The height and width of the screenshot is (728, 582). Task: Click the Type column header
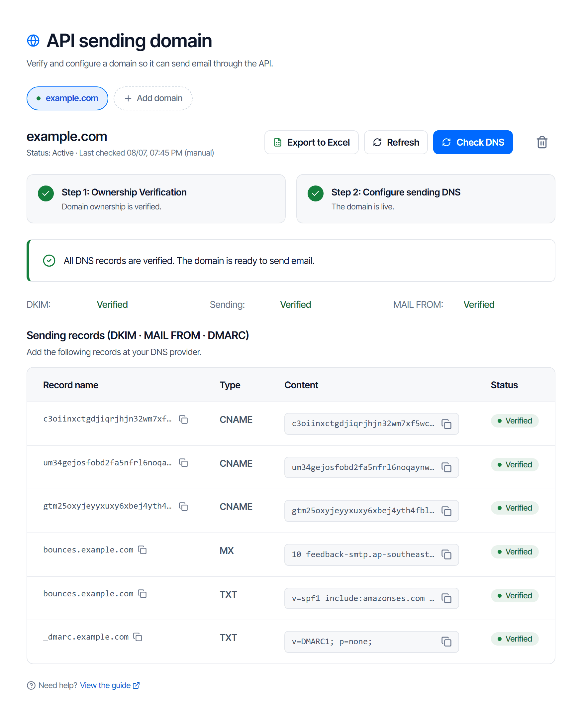coord(230,385)
